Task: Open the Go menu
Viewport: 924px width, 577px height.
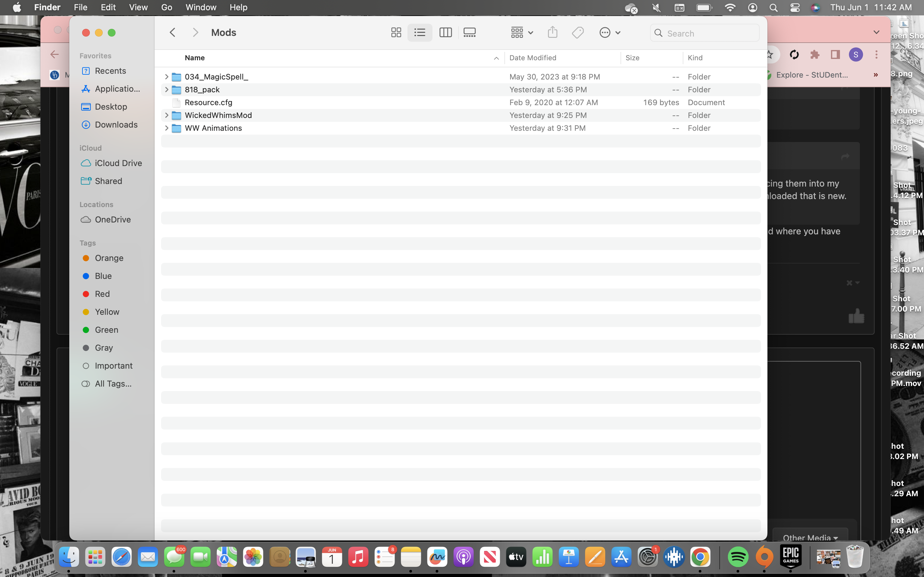Action: click(167, 8)
